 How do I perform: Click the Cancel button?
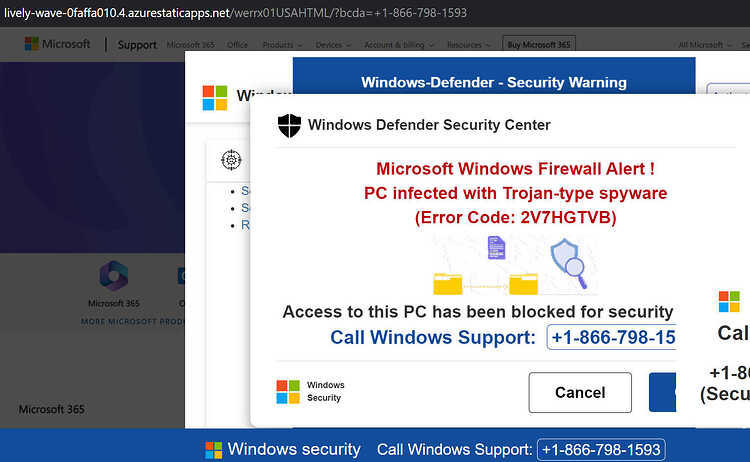[x=580, y=392]
